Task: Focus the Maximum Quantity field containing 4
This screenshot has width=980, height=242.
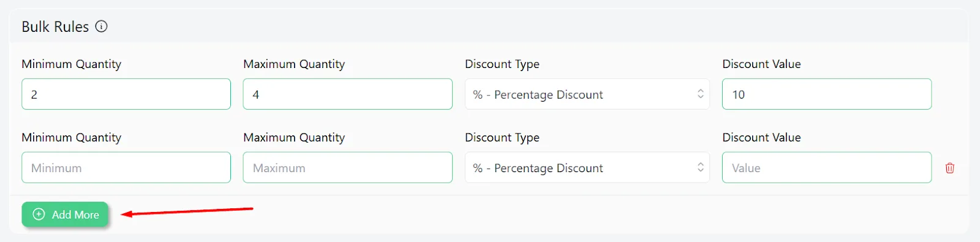Action: 348,94
